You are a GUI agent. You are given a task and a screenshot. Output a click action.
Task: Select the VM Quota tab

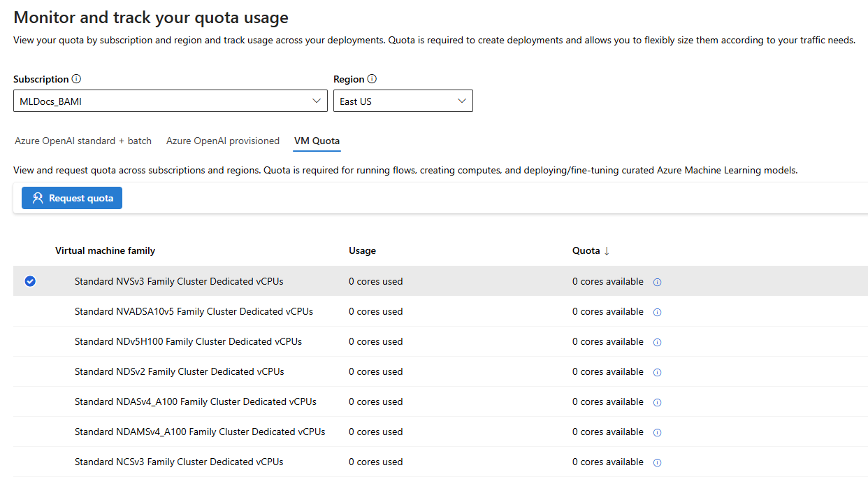(x=317, y=141)
